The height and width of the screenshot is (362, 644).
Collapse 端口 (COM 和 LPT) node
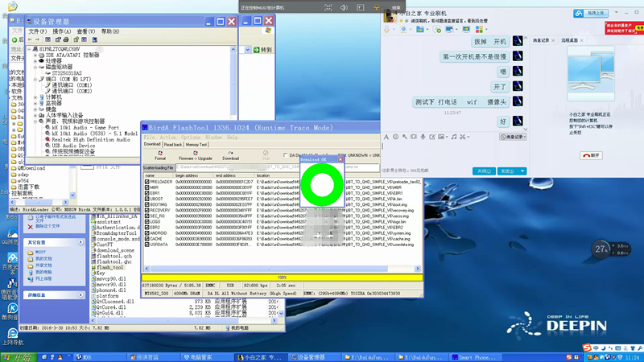[x=35, y=79]
